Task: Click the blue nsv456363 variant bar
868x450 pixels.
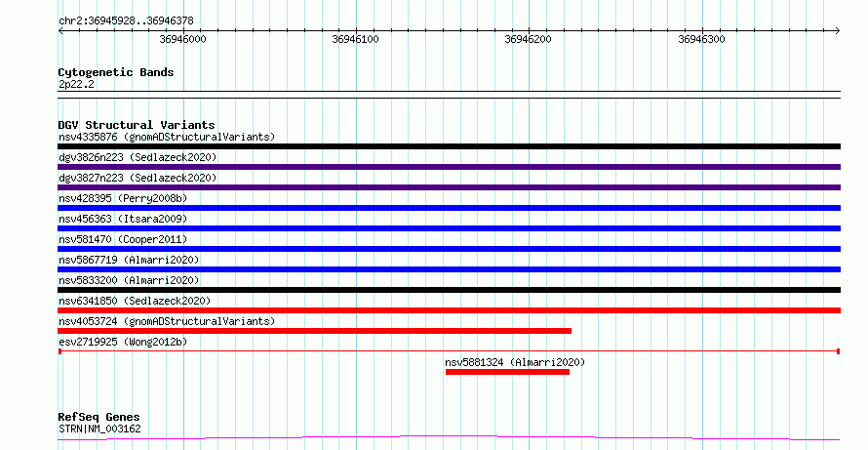Action: pyautogui.click(x=449, y=228)
